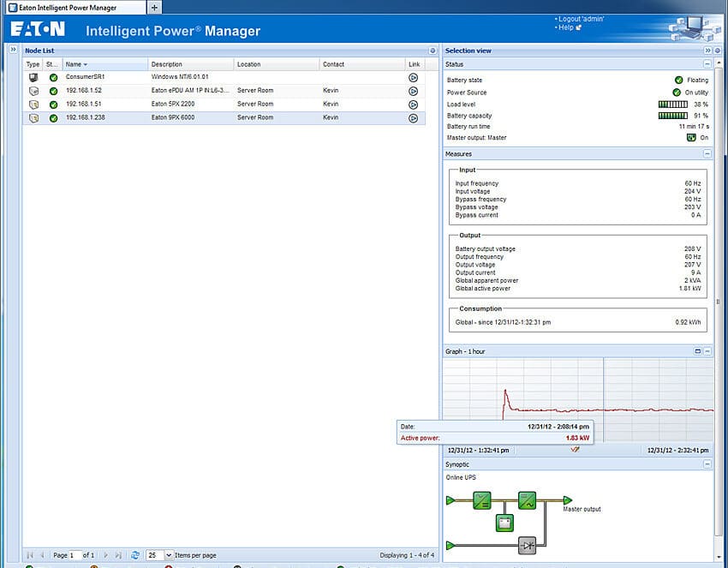Viewport: 728px width, 568px height.
Task: Click UPS type icon of 192.168.1.51
Action: 33,105
